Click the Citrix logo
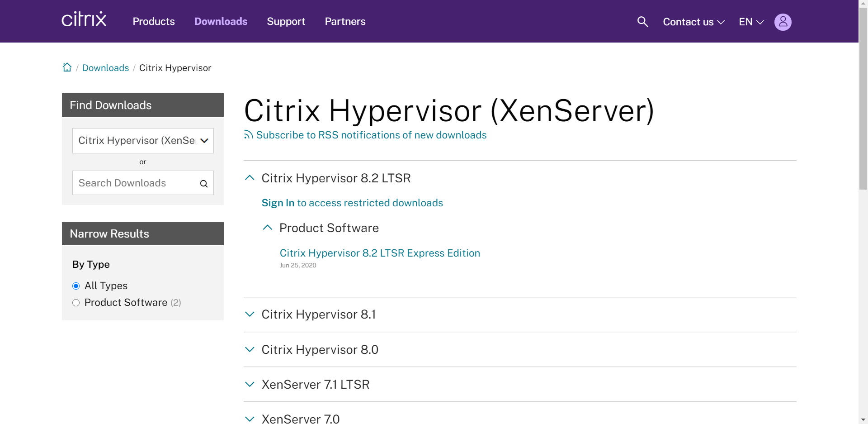Viewport: 868px width, 424px height. (x=84, y=19)
